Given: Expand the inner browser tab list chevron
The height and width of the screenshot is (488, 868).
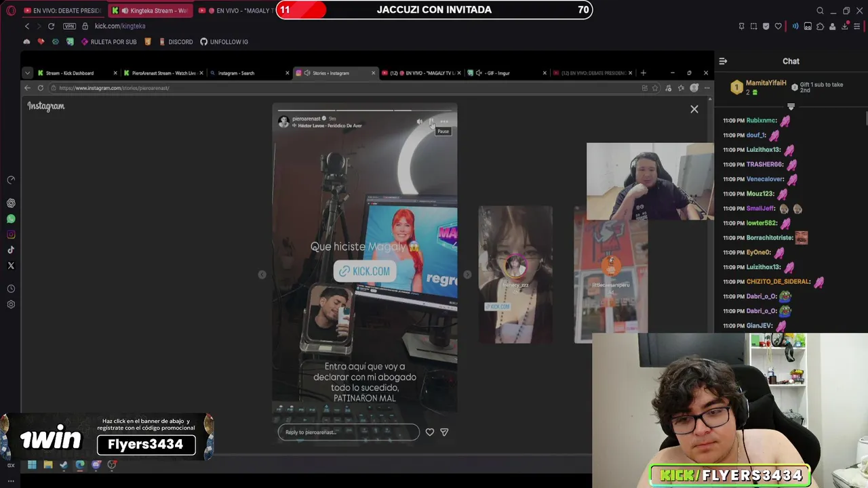Looking at the screenshot, I should coord(27,73).
